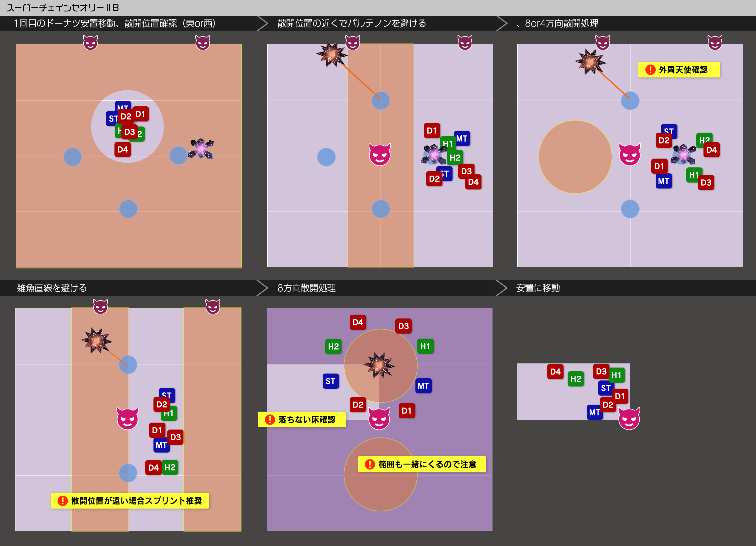756x546 pixels.
Task: Click the 散開位置の近くでパルテノンを避ける step header
Action: pos(352,23)
